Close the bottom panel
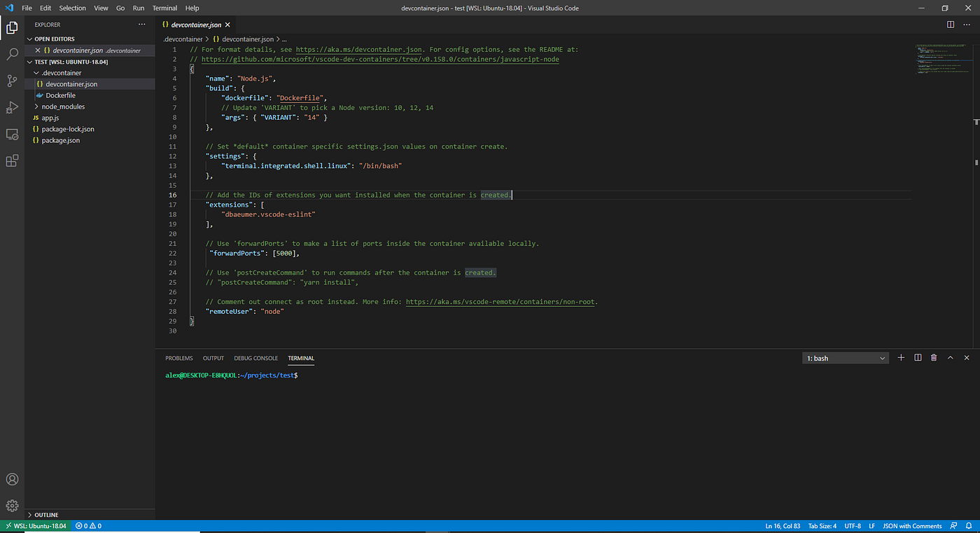980x533 pixels. (967, 358)
